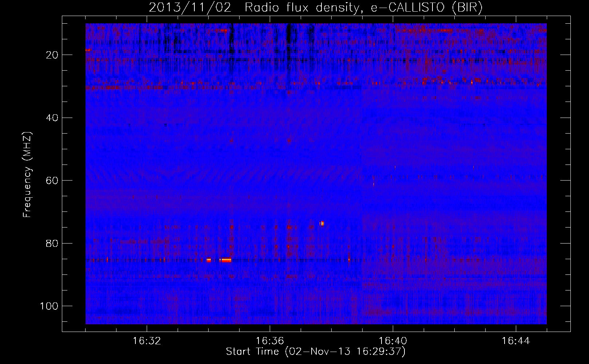Click the 60 frequency tick label
The image size is (589, 364).
coord(53,181)
